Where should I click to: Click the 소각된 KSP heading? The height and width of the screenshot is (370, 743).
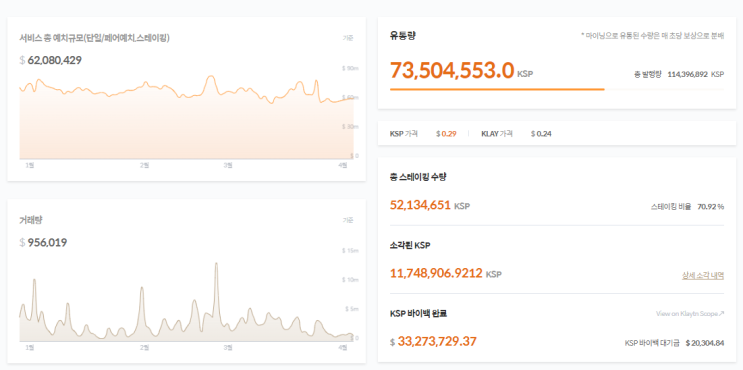pyautogui.click(x=410, y=245)
